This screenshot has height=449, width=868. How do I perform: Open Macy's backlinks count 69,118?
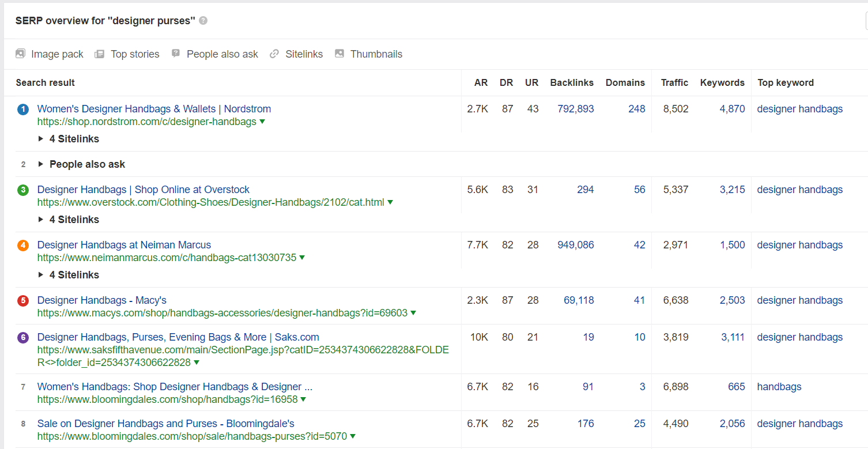(x=579, y=300)
